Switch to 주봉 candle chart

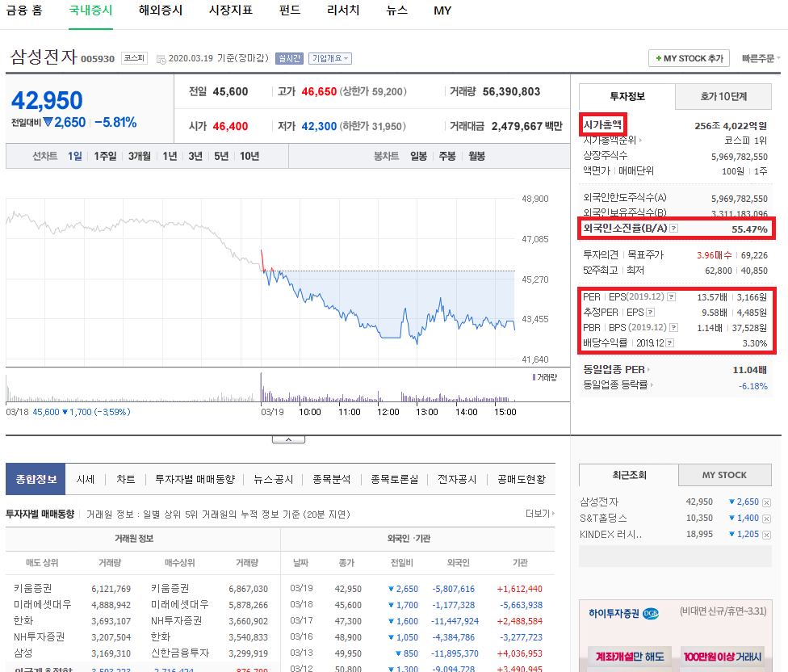[446, 157]
